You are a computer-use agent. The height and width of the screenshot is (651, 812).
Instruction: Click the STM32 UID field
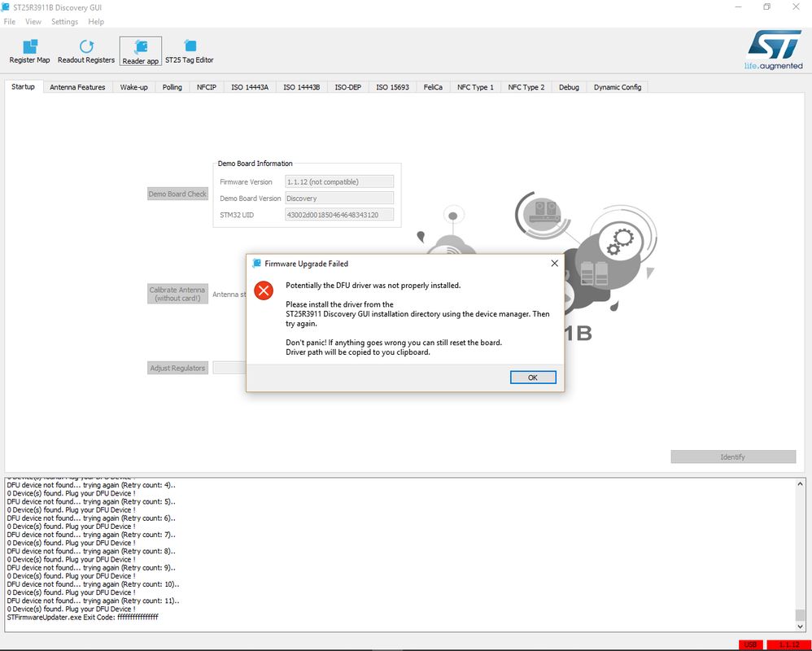pyautogui.click(x=339, y=214)
